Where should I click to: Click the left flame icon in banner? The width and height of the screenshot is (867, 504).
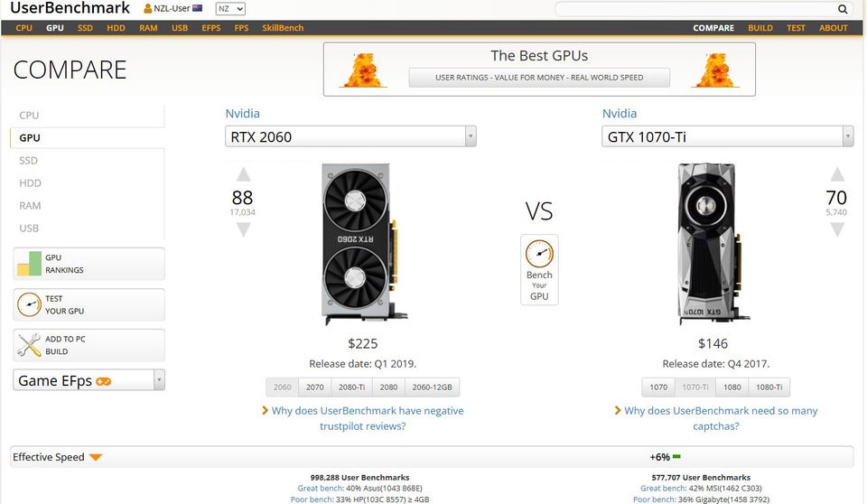(x=363, y=70)
